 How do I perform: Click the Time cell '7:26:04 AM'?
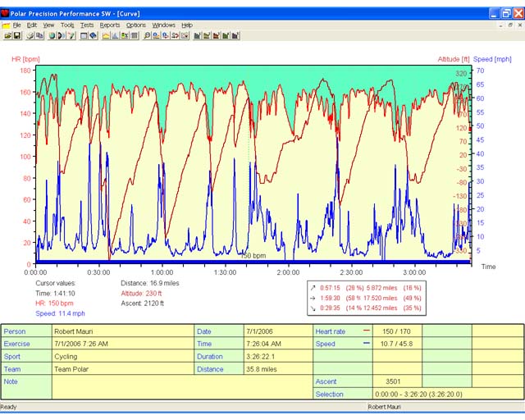click(x=278, y=344)
